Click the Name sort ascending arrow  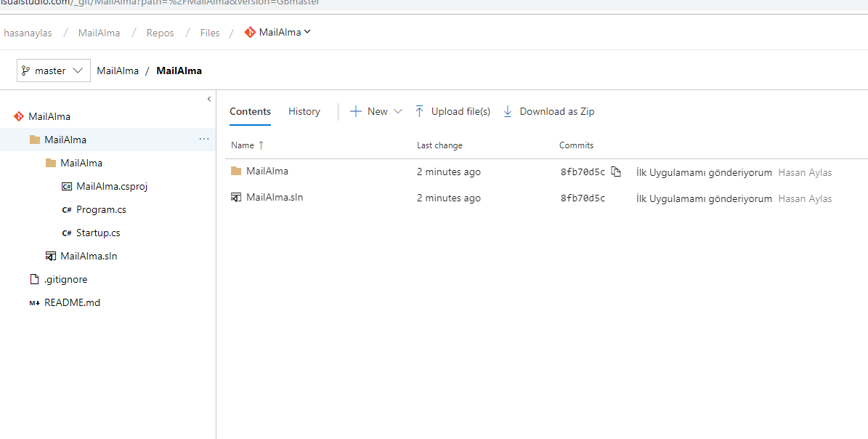[261, 145]
